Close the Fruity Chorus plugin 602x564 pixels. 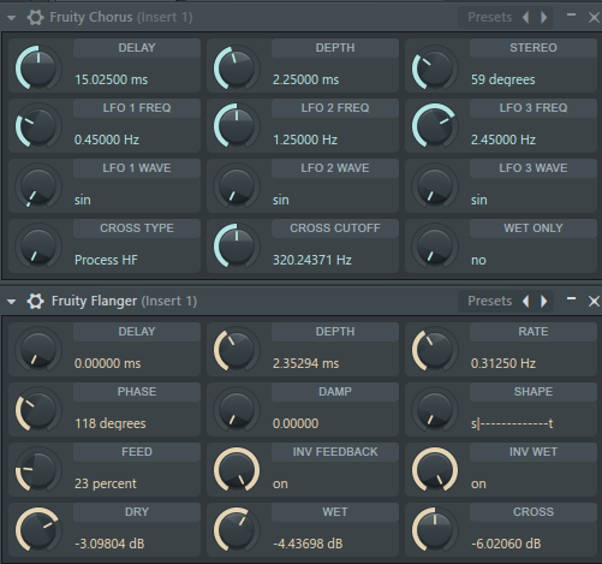pos(594,17)
